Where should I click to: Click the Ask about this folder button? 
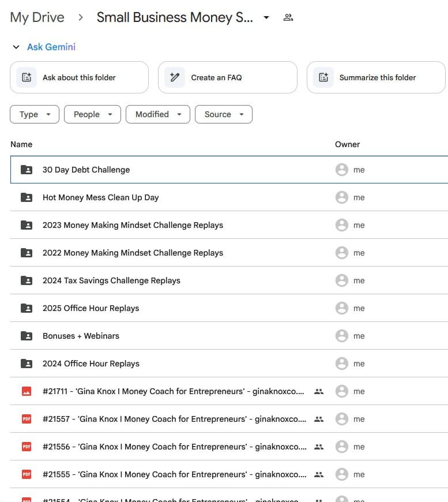tap(79, 77)
